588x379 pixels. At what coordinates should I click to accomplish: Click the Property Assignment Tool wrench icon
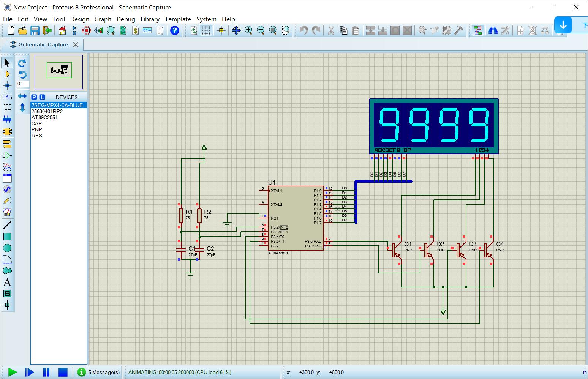(505, 30)
